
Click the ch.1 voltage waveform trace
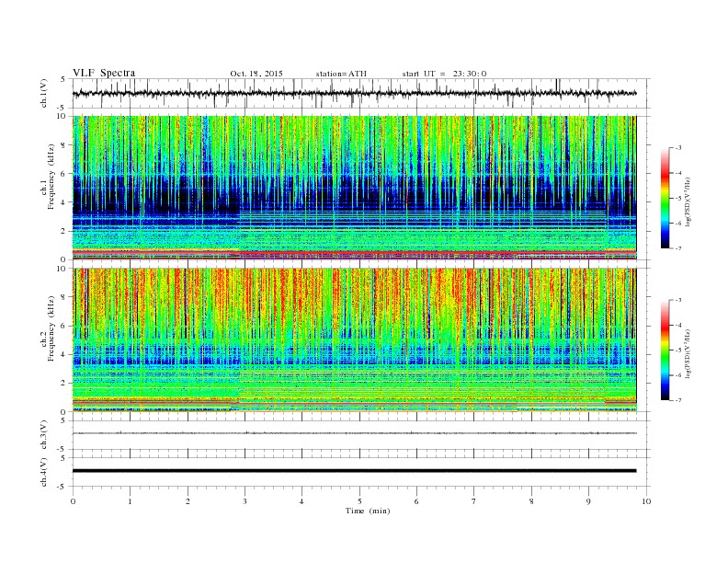tap(354, 93)
